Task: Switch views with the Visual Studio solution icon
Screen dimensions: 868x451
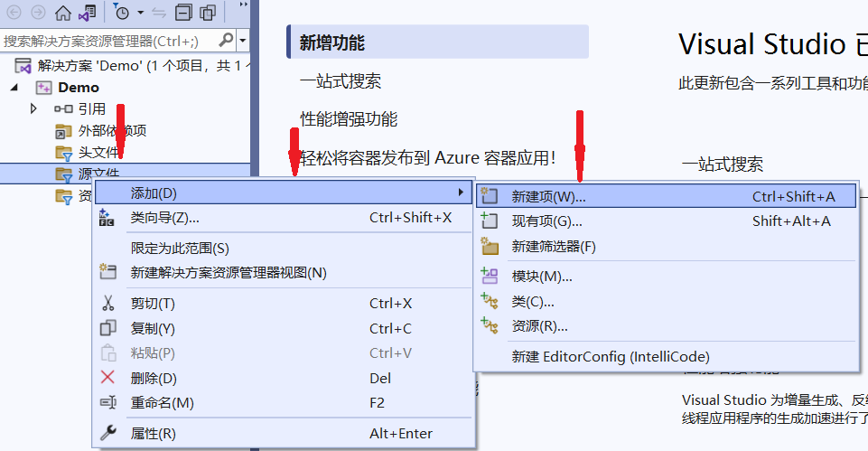Action: point(87,13)
